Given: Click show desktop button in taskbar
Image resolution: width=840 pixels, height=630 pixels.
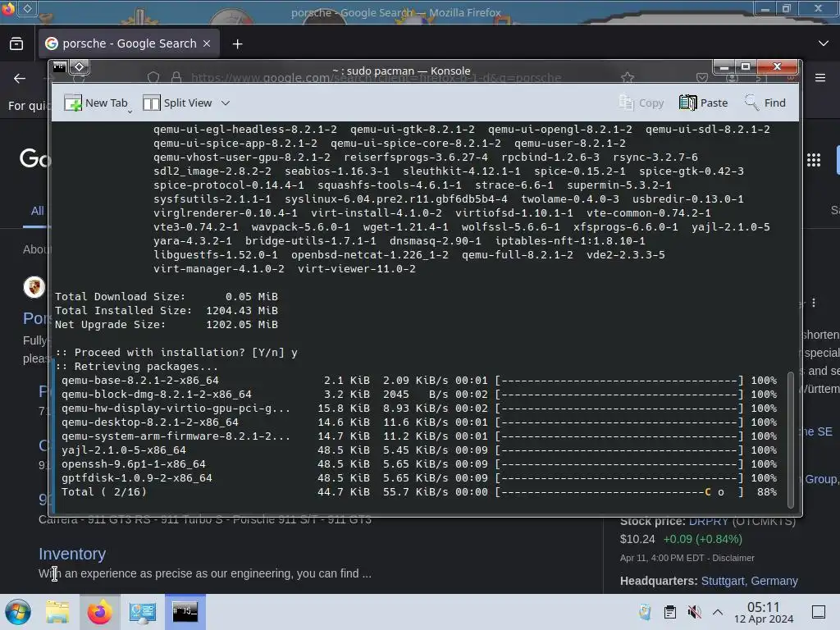Looking at the screenshot, I should [819, 612].
